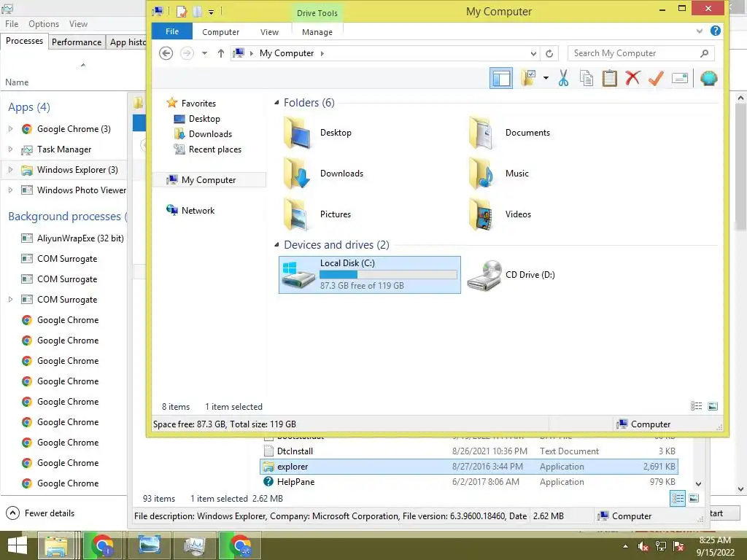The image size is (747, 560).
Task: Open File Explorer from the taskbar
Action: click(56, 545)
